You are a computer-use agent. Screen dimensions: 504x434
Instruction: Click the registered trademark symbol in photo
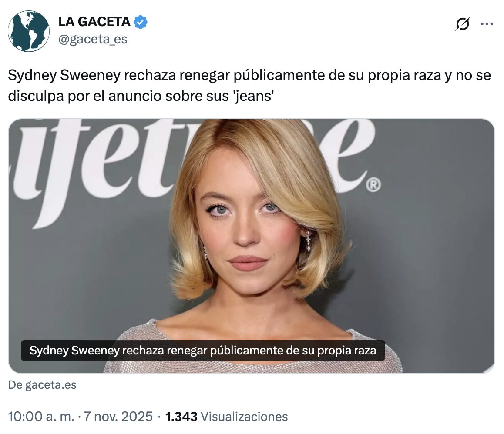click(x=373, y=185)
